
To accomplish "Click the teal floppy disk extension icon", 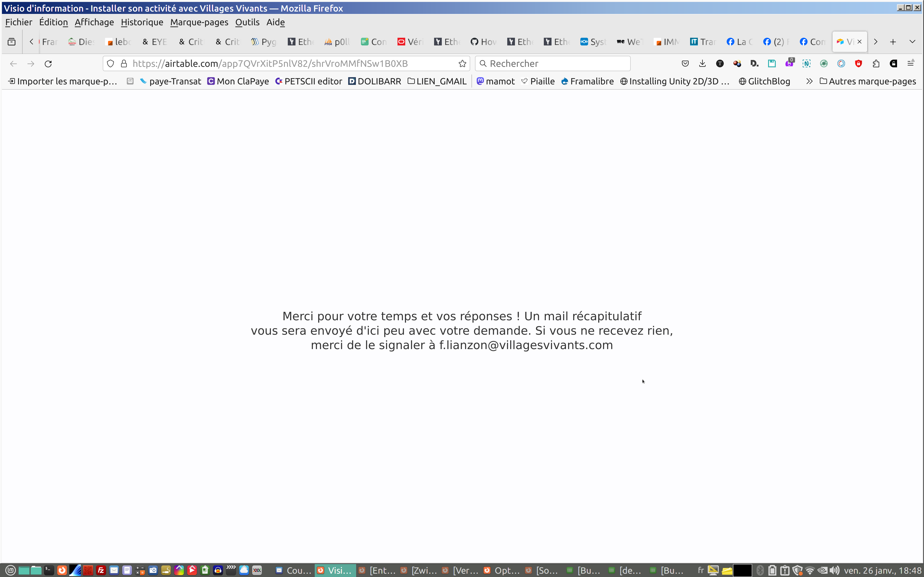I will [772, 64].
